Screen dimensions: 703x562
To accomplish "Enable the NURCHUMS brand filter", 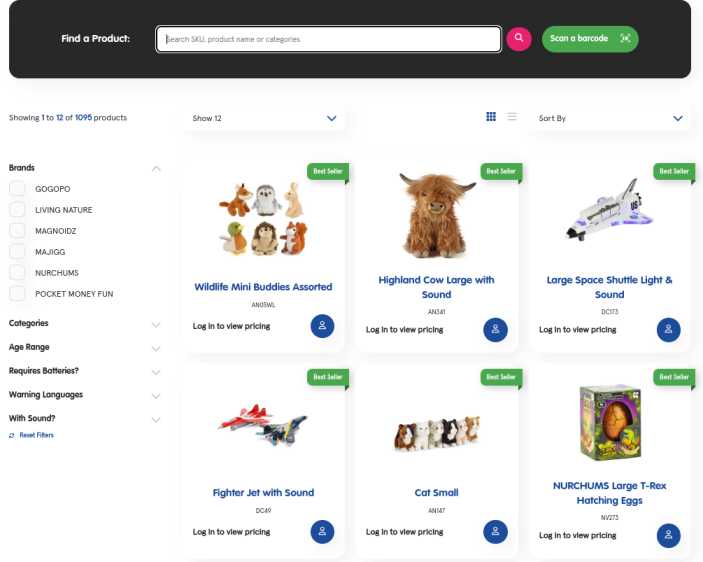I will 17,273.
